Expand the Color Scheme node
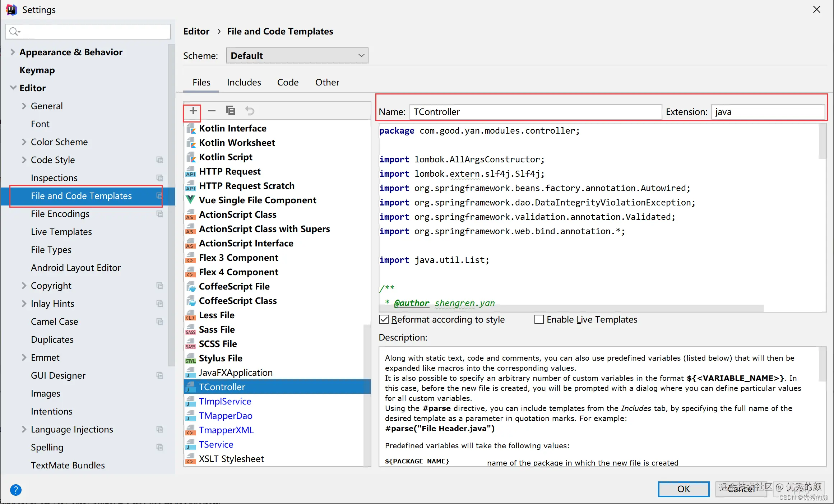 pos(24,142)
